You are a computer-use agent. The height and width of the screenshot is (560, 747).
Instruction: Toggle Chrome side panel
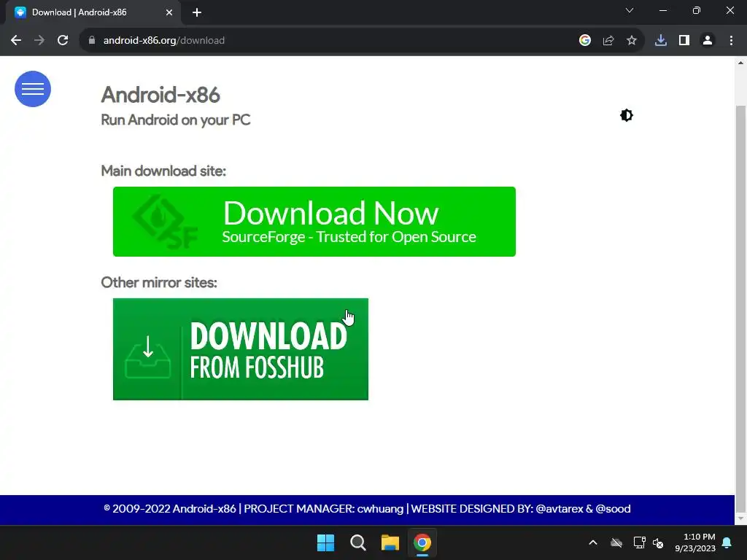point(684,41)
